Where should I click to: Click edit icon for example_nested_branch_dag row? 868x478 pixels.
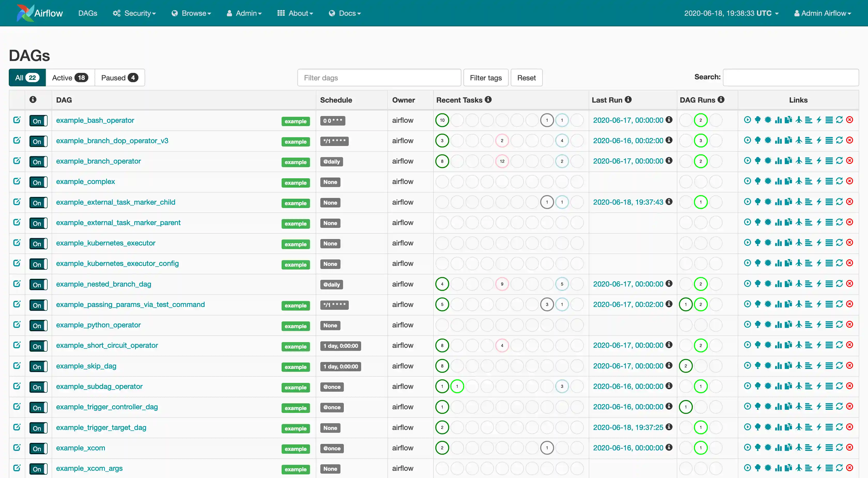(x=17, y=283)
